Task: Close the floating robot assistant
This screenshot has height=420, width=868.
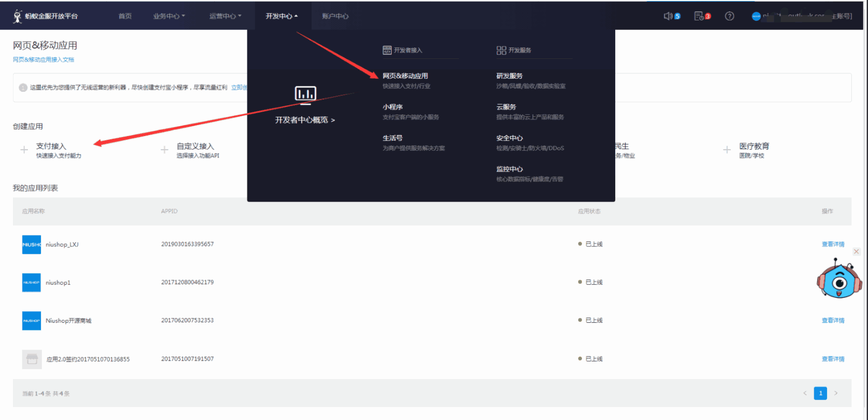Action: pyautogui.click(x=856, y=251)
